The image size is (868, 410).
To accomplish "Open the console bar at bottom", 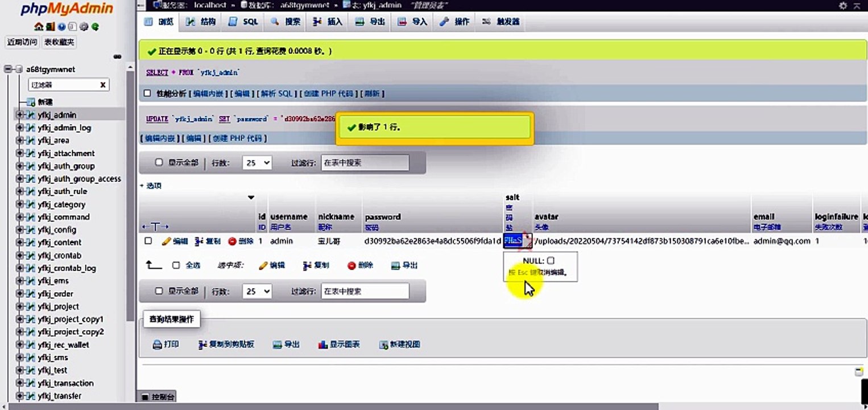I will point(158,396).
